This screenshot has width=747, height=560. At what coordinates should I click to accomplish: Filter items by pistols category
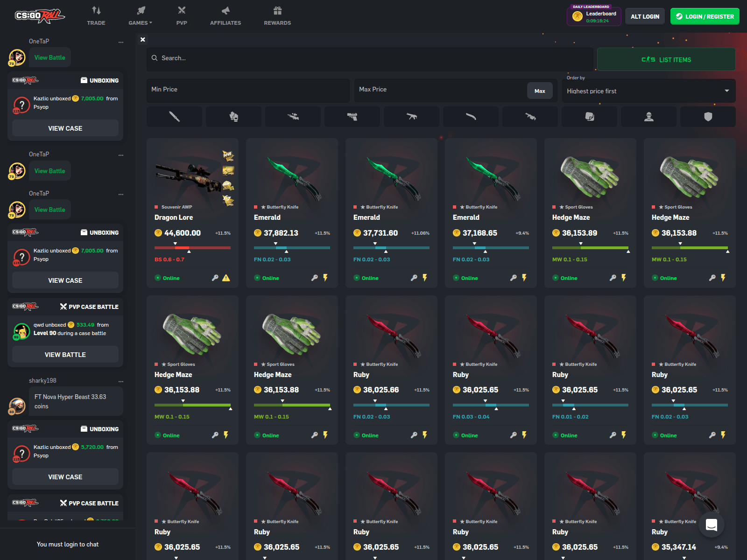352,117
